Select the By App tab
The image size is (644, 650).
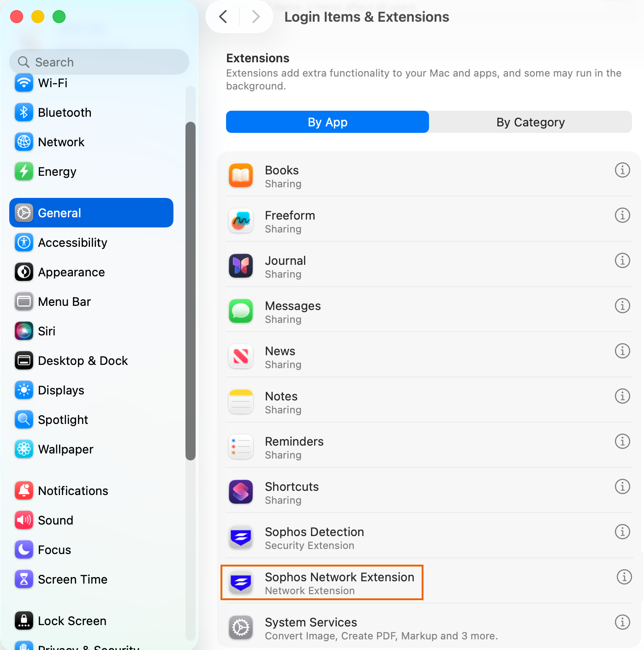[328, 122]
